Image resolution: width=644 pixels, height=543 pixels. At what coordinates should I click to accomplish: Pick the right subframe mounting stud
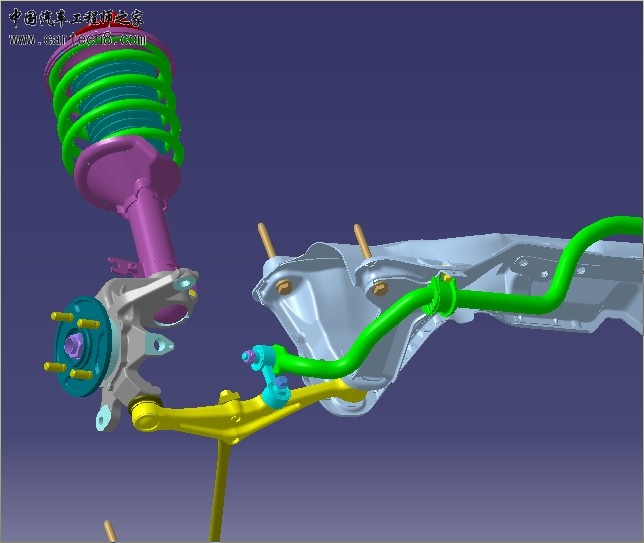359,243
